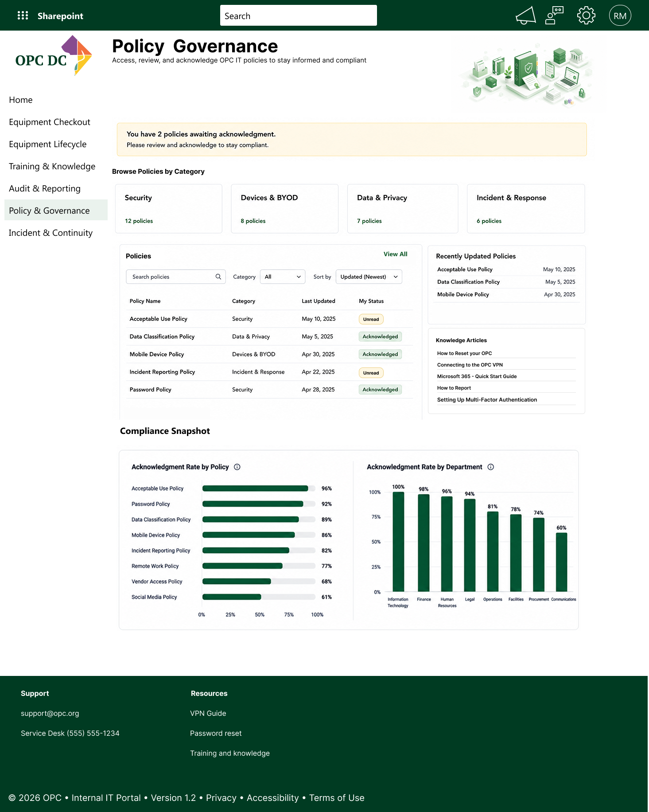Click the Last Updated column header
Viewport: 649px width, 812px height.
point(319,301)
